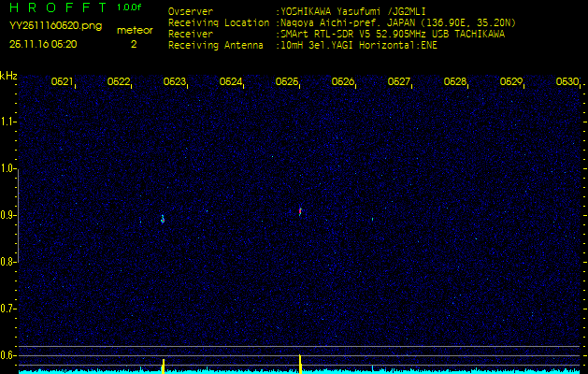Screen dimensions: 588x374
Task: Click the 0624 time marker
Action: pyautogui.click(x=231, y=82)
